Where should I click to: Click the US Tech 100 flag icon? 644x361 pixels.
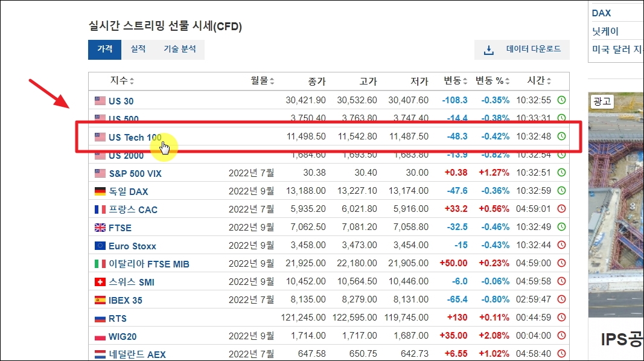(100, 137)
